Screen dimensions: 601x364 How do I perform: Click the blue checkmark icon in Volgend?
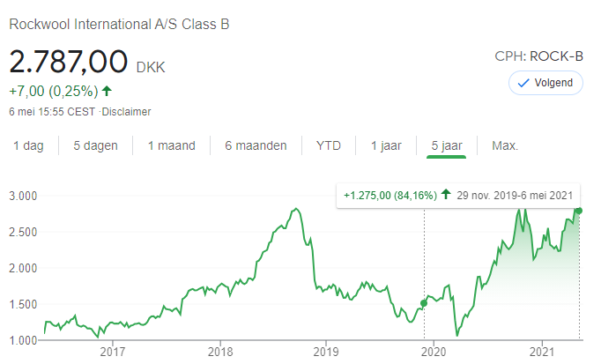pyautogui.click(x=523, y=83)
